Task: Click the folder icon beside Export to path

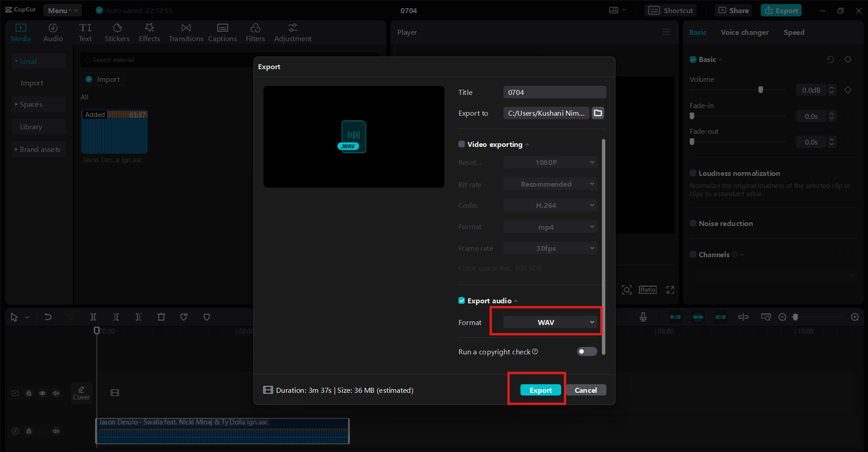Action: [x=598, y=113]
